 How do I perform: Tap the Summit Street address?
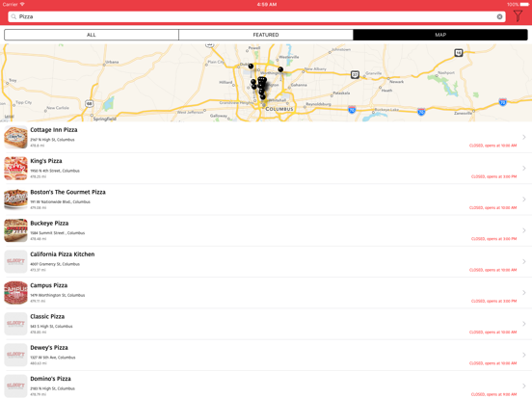(57, 233)
